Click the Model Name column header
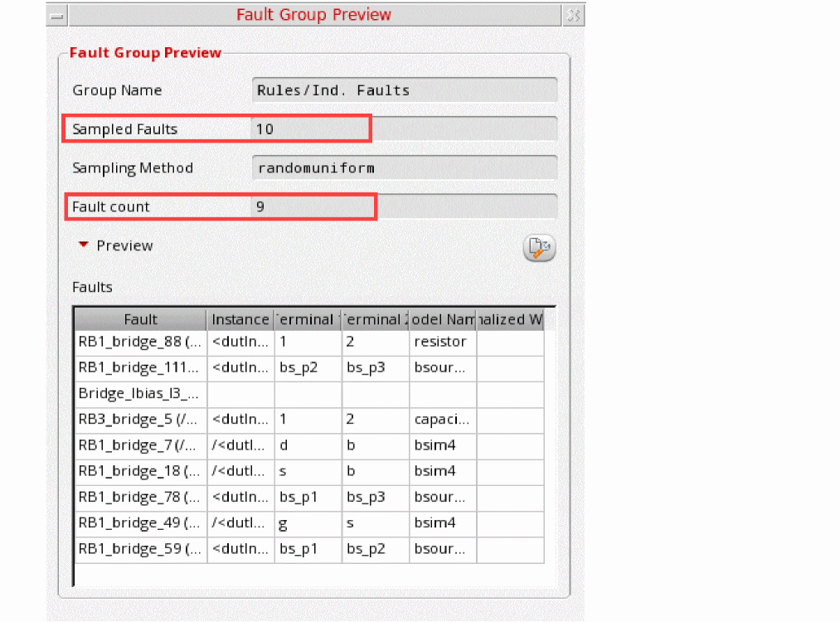The image size is (840, 622). click(x=443, y=319)
